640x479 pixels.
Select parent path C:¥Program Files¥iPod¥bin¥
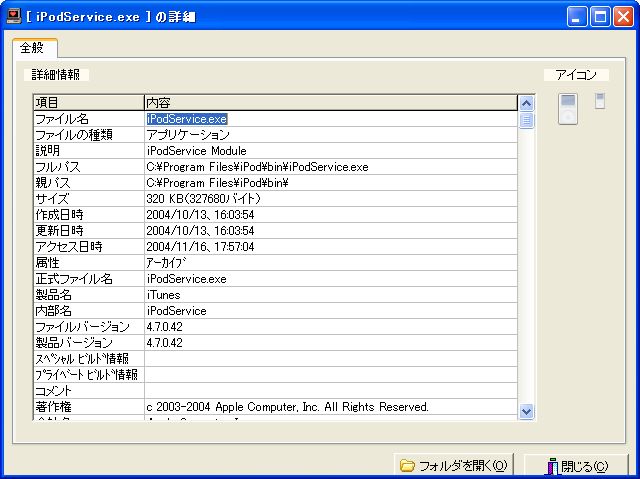(217, 183)
